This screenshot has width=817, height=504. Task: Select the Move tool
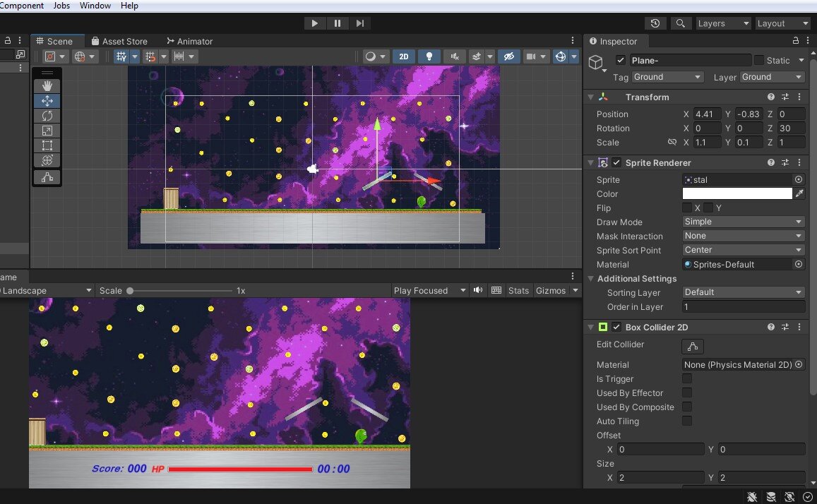click(x=47, y=100)
